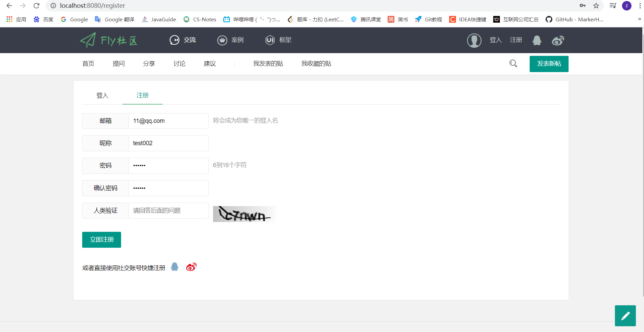
Task: Focus the 人类验证 input field
Action: point(168,211)
